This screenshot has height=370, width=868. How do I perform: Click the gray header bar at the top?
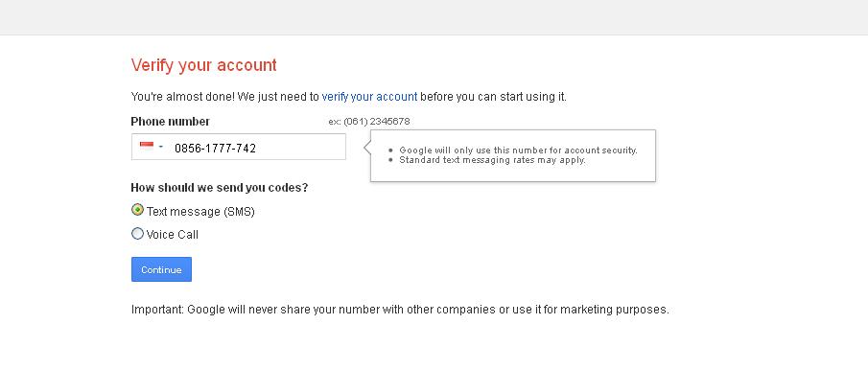click(x=434, y=17)
